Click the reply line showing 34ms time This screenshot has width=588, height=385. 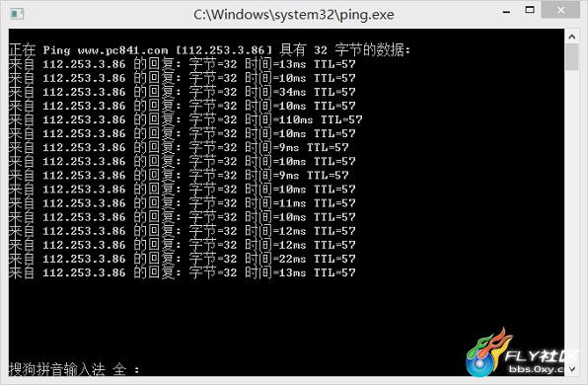pyautogui.click(x=182, y=92)
